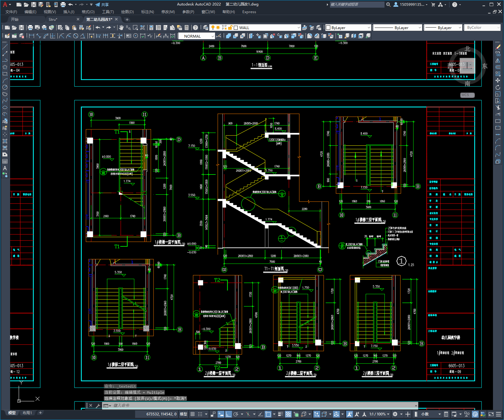Toggle Polar tracking in status bar
504x420 pixels.
236,414
